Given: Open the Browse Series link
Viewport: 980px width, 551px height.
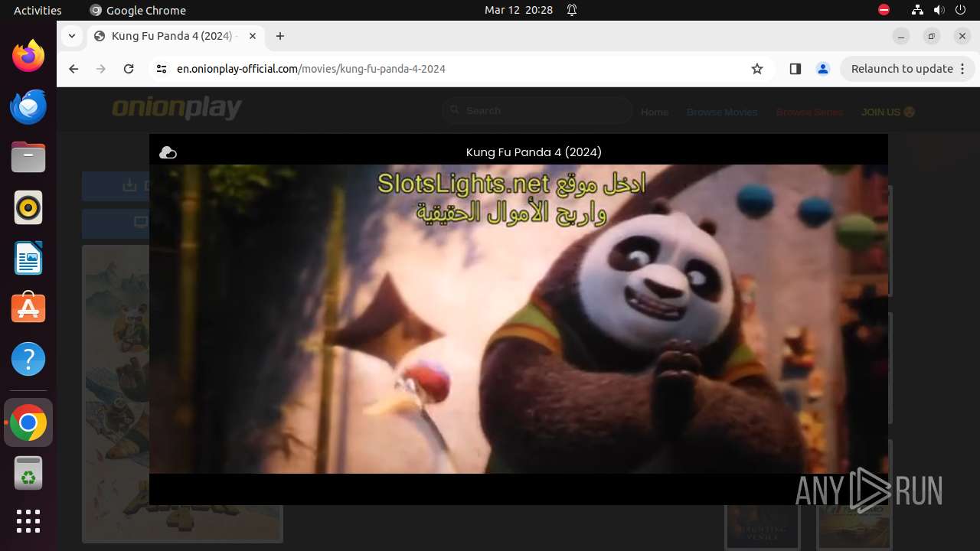Looking at the screenshot, I should click(x=809, y=112).
